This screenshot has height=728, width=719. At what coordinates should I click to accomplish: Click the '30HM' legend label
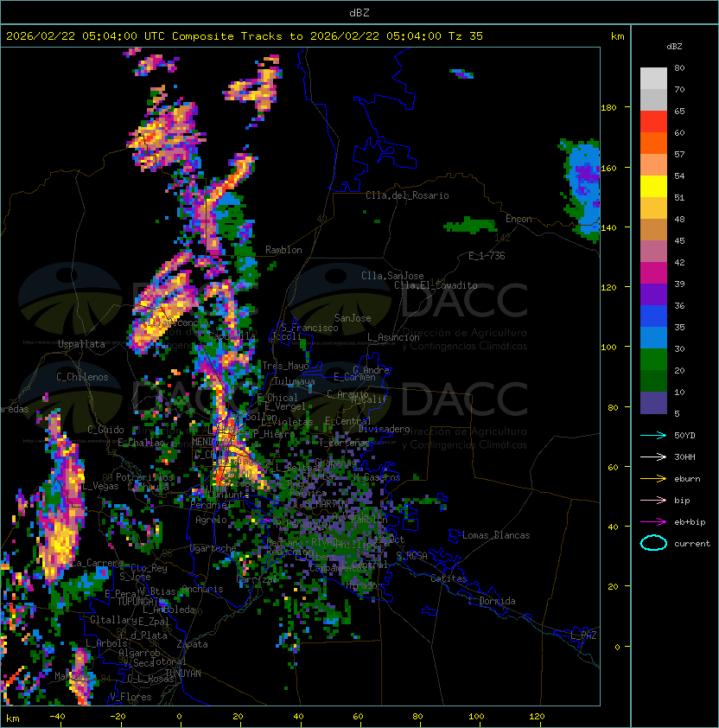tap(684, 457)
